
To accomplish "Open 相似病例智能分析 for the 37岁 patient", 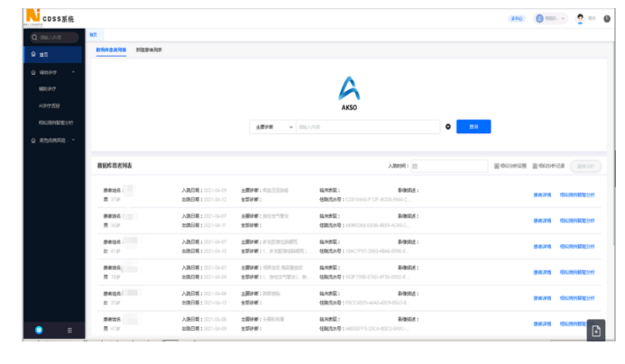I will [x=577, y=196].
